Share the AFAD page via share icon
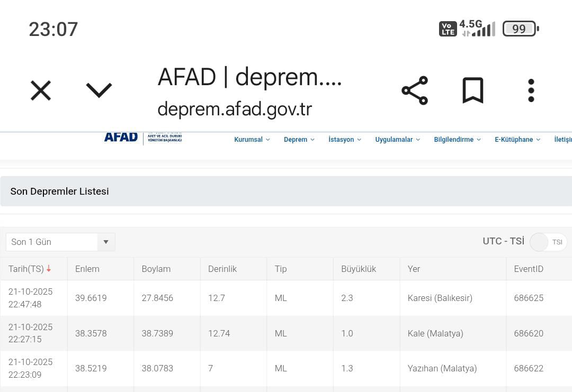This screenshot has width=572, height=392. pyautogui.click(x=414, y=90)
